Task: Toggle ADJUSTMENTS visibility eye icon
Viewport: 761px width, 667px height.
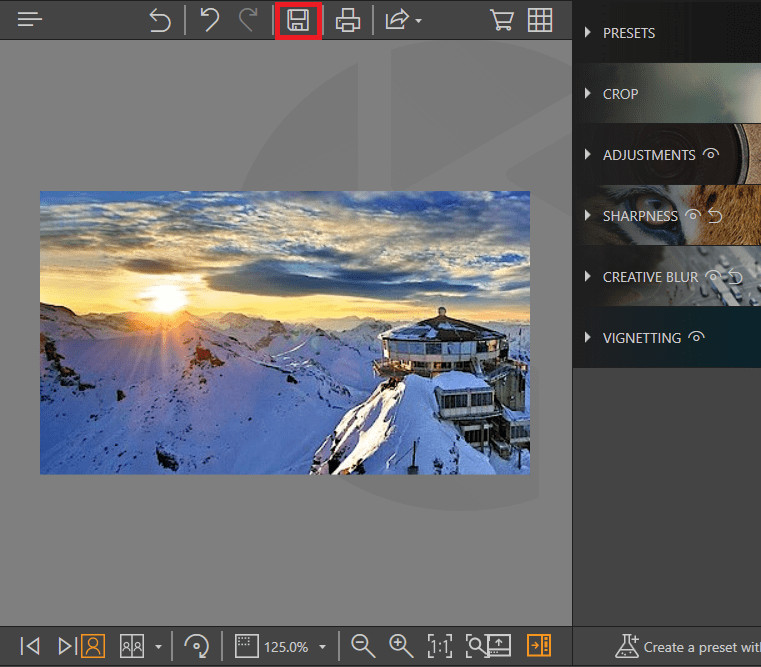Action: pos(711,154)
